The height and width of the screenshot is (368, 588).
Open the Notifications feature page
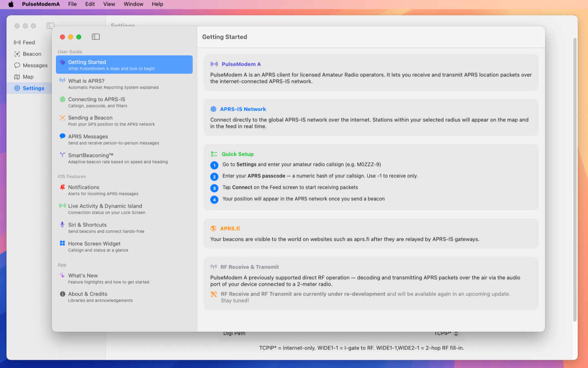(124, 190)
